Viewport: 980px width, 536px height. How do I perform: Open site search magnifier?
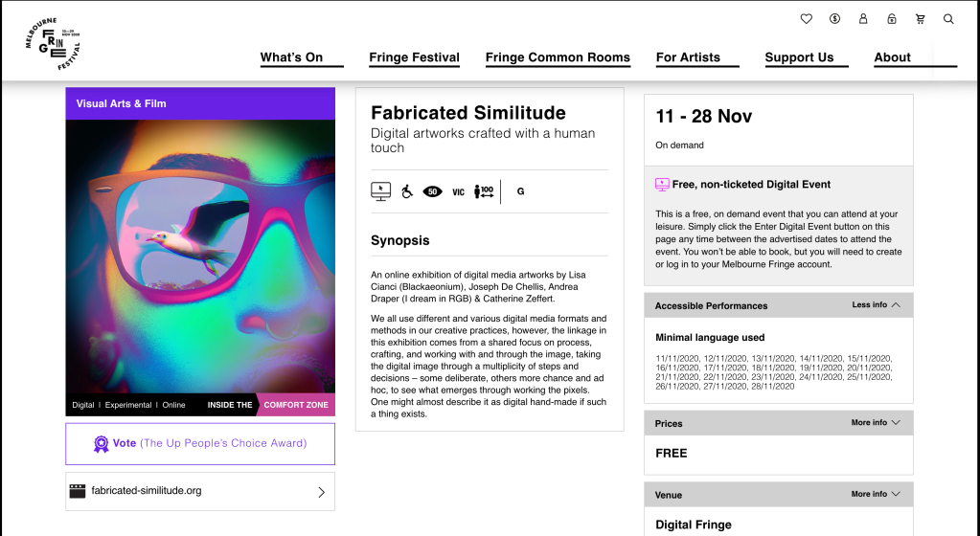948,19
